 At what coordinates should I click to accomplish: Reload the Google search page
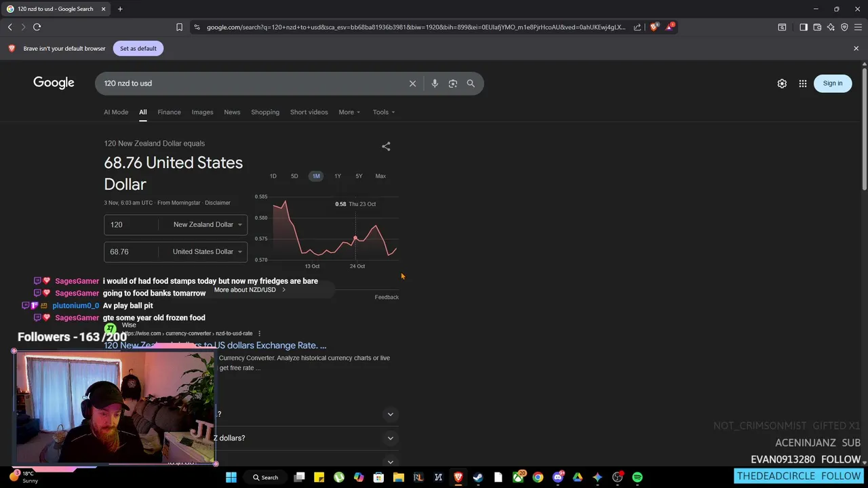37,27
